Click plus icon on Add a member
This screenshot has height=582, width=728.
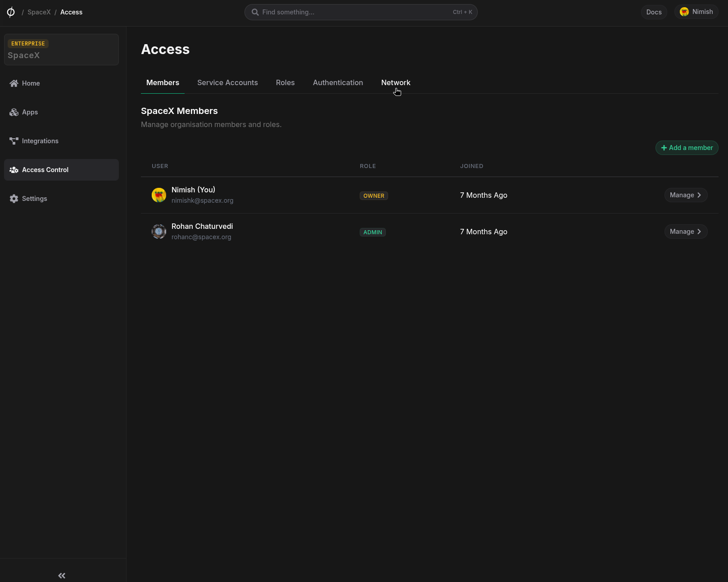pos(664,148)
